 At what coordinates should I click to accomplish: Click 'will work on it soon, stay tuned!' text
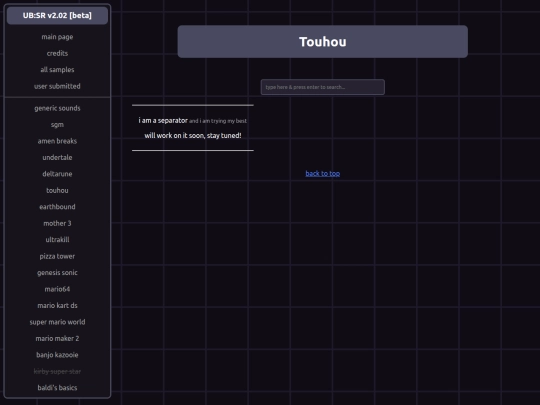point(193,136)
